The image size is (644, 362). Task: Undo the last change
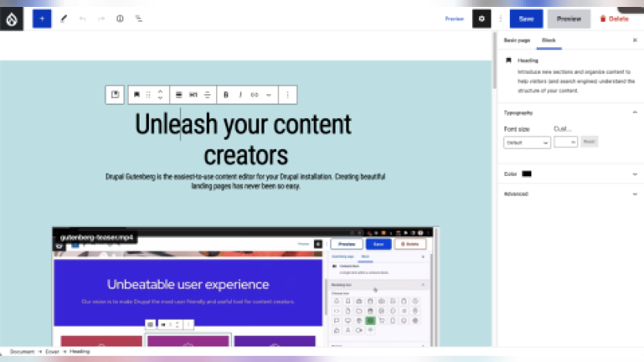(x=83, y=19)
